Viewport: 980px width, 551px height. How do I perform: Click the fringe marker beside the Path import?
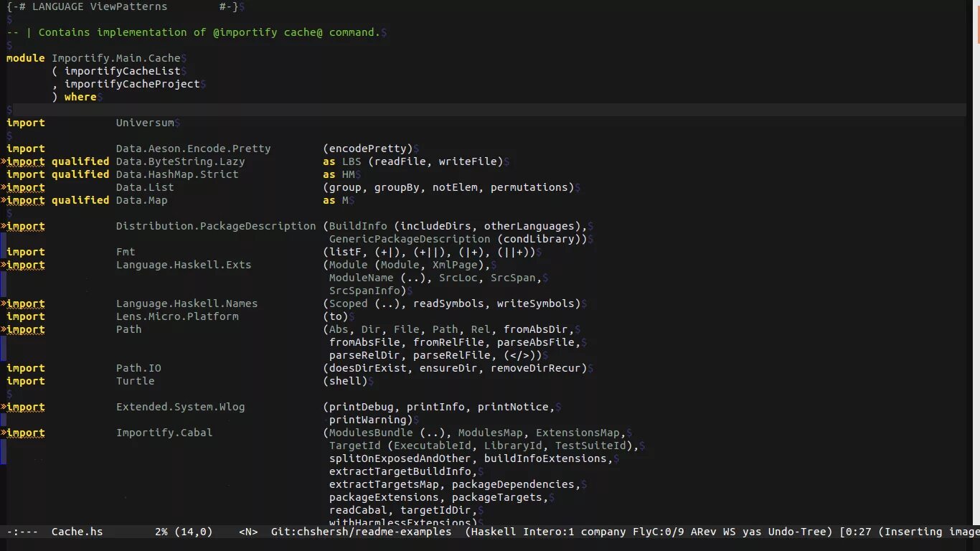tap(3, 329)
